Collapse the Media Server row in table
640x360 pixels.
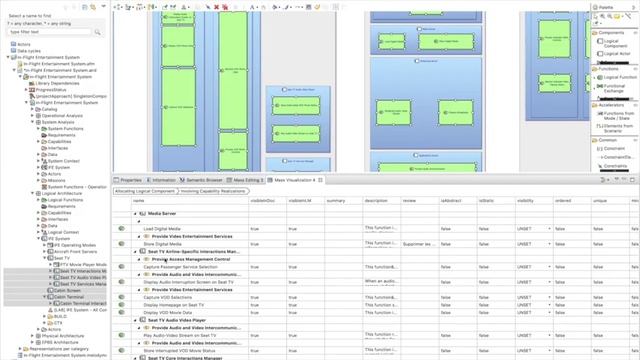point(136,213)
